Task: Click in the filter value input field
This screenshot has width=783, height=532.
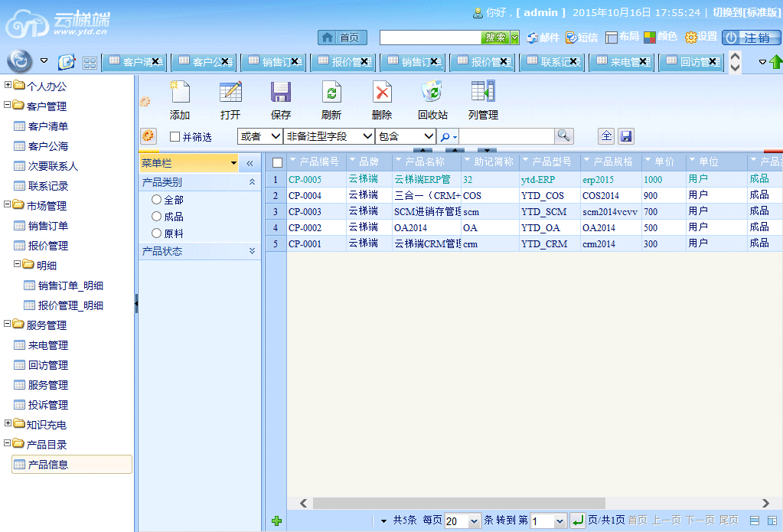Action: tap(507, 136)
